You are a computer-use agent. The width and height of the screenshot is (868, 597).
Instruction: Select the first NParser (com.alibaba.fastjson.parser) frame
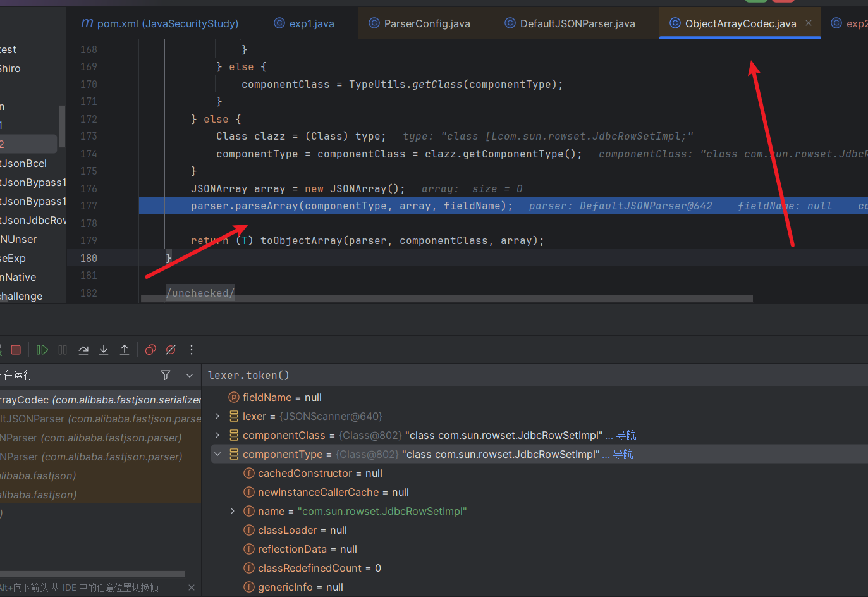pyautogui.click(x=101, y=438)
